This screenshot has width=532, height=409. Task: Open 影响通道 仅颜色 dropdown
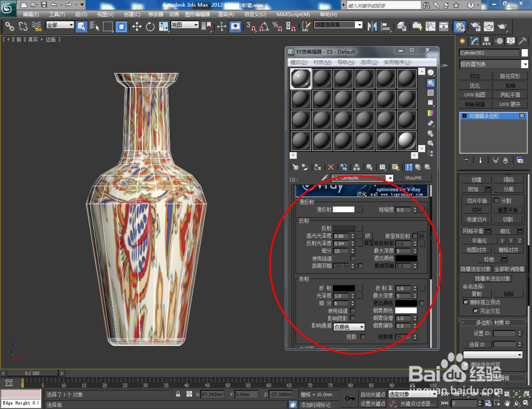click(x=349, y=327)
